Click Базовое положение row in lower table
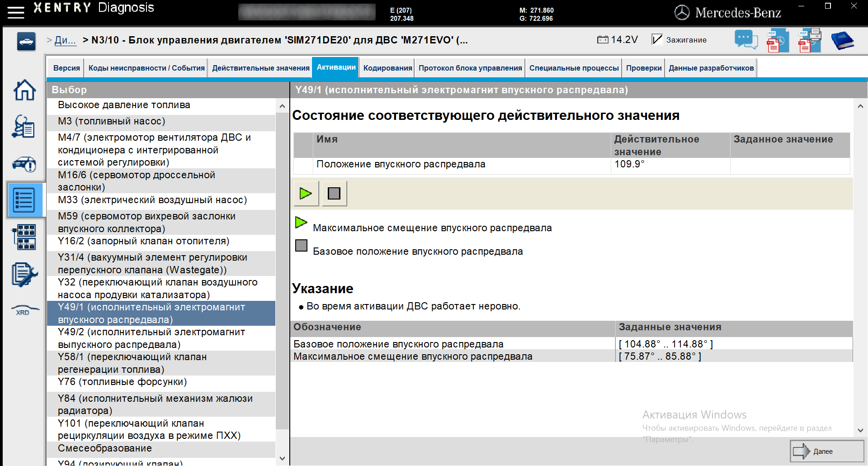This screenshot has width=868, height=466. 571,344
